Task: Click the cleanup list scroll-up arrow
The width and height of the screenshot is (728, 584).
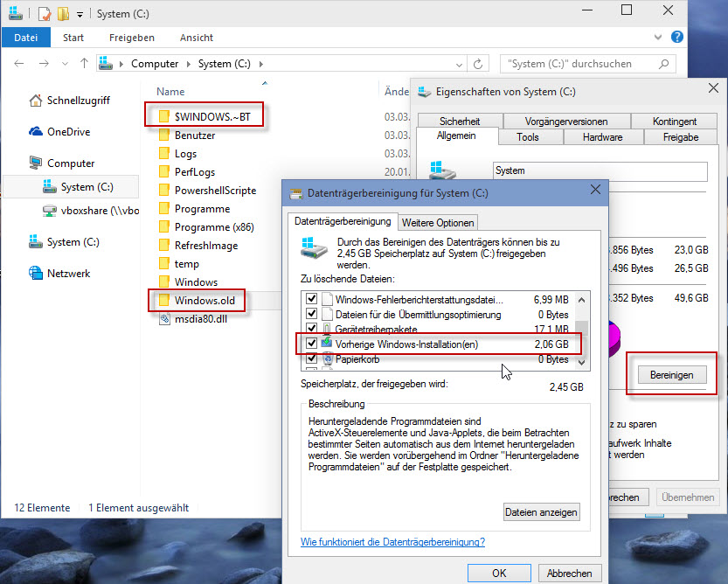Action: tap(582, 300)
